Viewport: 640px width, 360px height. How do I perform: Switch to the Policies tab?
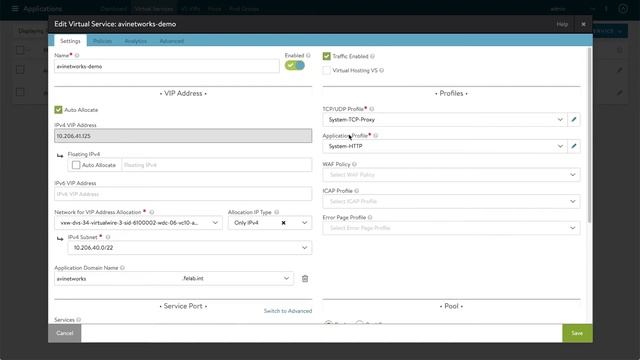102,41
